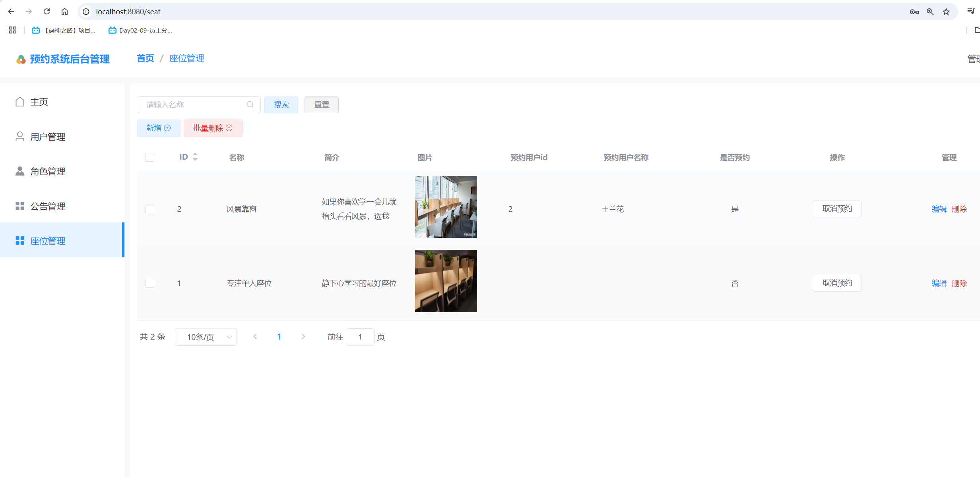This screenshot has width=980, height=477.
Task: Click the seat image thumbnail for 专注单人座位
Action: (445, 280)
